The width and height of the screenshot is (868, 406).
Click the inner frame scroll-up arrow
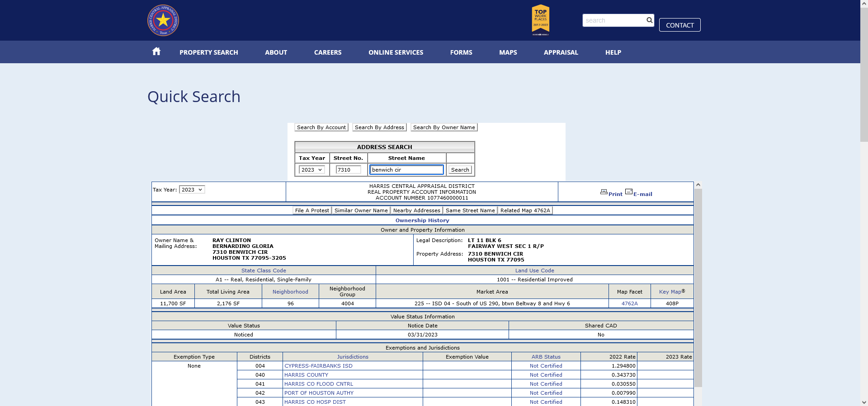[698, 185]
